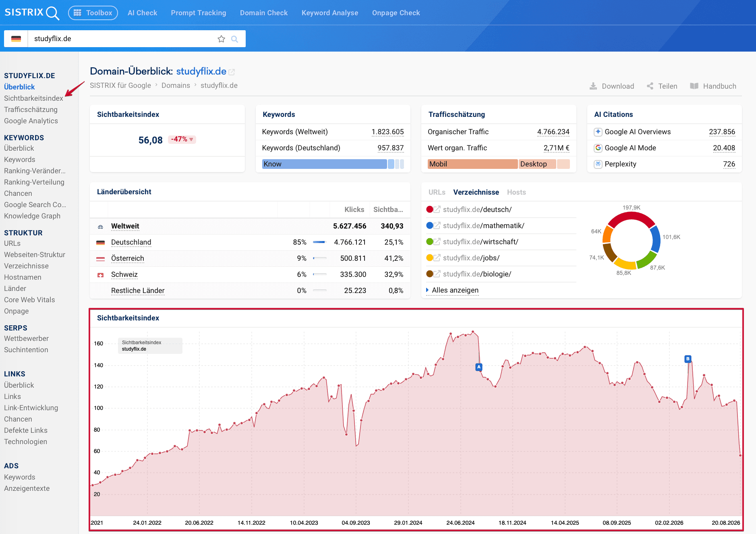Click blue swatch for studyflix.de/mathematik/

coord(430,225)
